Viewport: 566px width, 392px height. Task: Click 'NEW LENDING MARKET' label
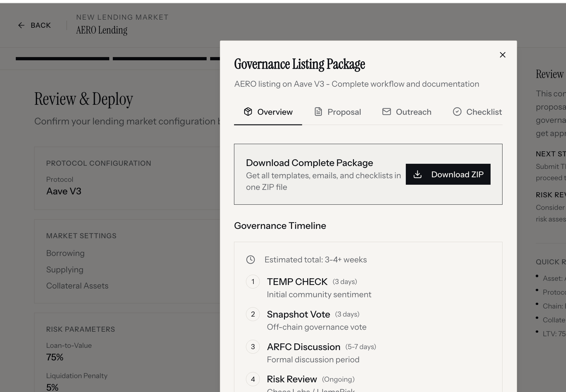click(122, 17)
